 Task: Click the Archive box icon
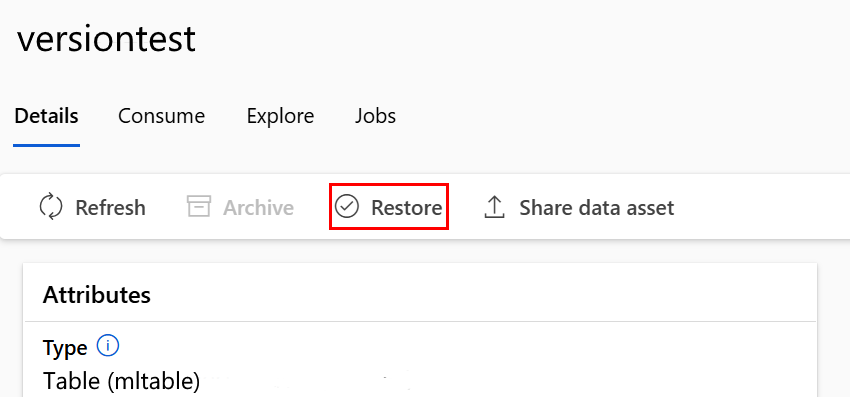200,207
